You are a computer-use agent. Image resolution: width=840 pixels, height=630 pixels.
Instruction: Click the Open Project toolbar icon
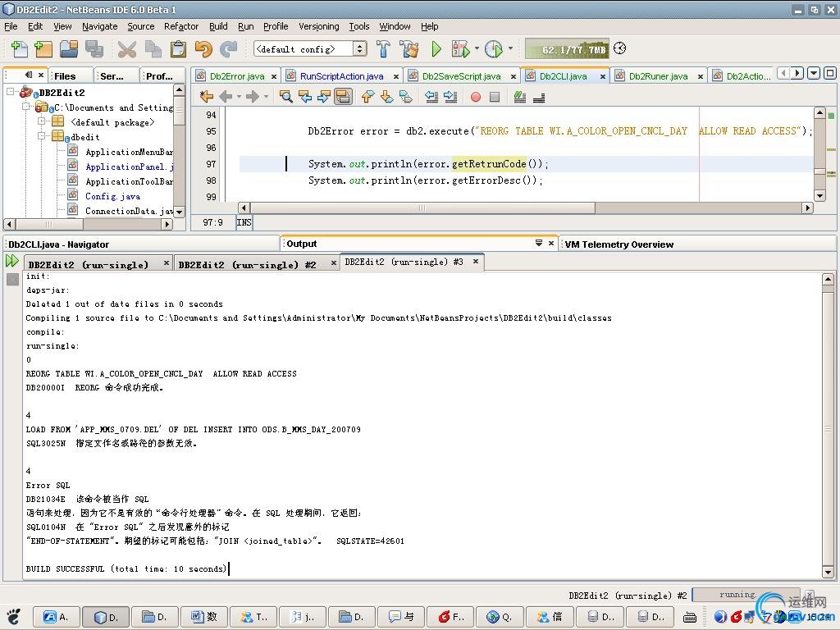coord(69,48)
